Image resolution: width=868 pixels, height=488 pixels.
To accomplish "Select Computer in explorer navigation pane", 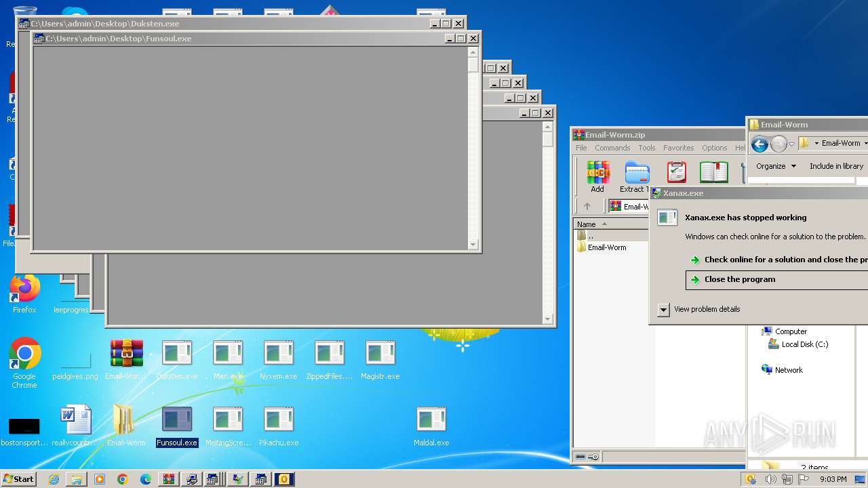I will coord(784,331).
